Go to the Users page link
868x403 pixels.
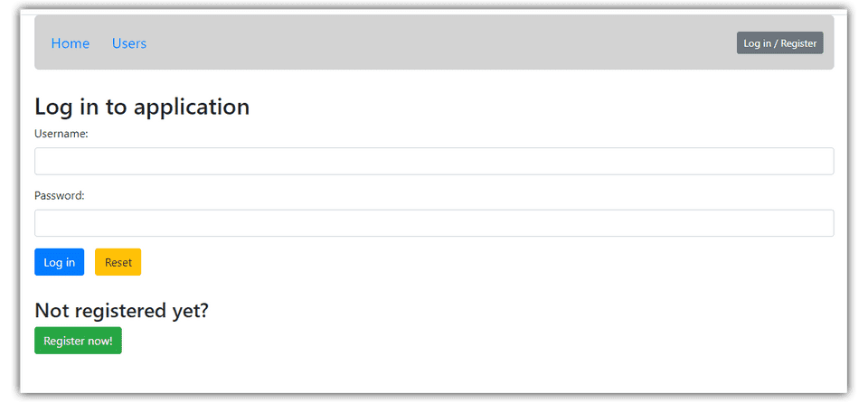[x=129, y=43]
